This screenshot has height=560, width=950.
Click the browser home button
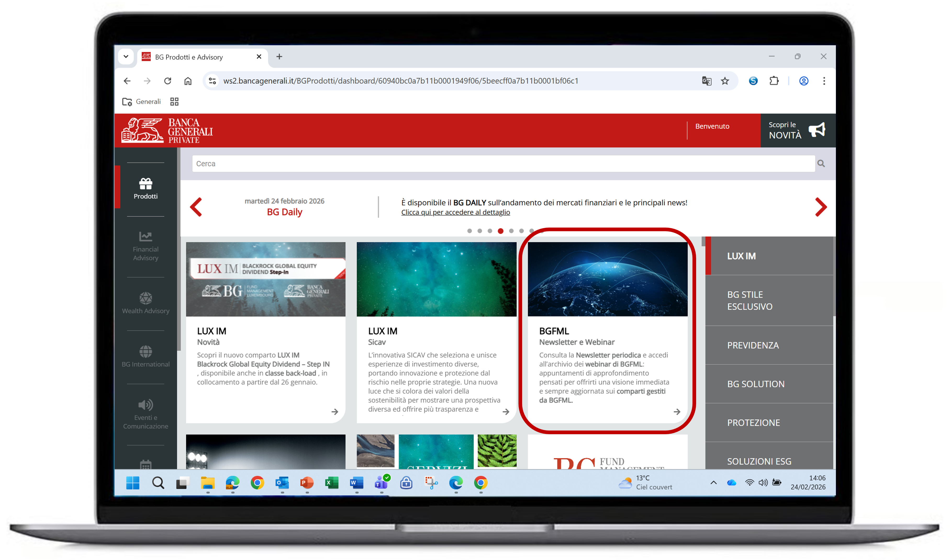pyautogui.click(x=188, y=81)
